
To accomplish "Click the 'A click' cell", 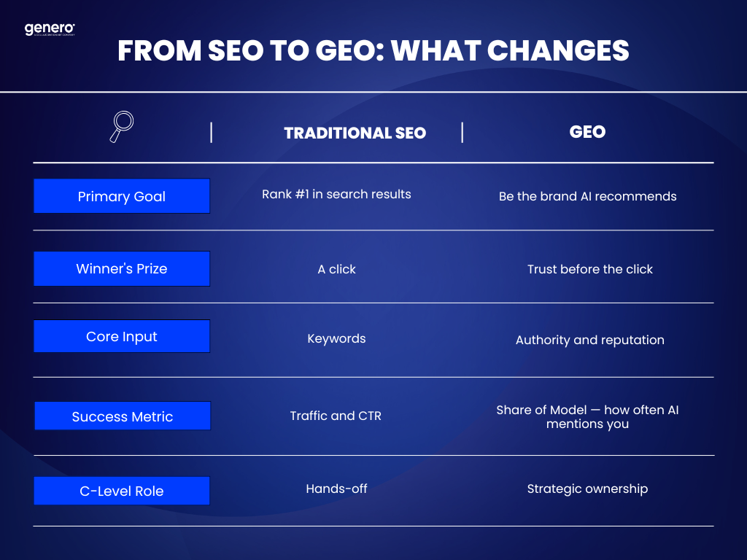I will (x=336, y=269).
